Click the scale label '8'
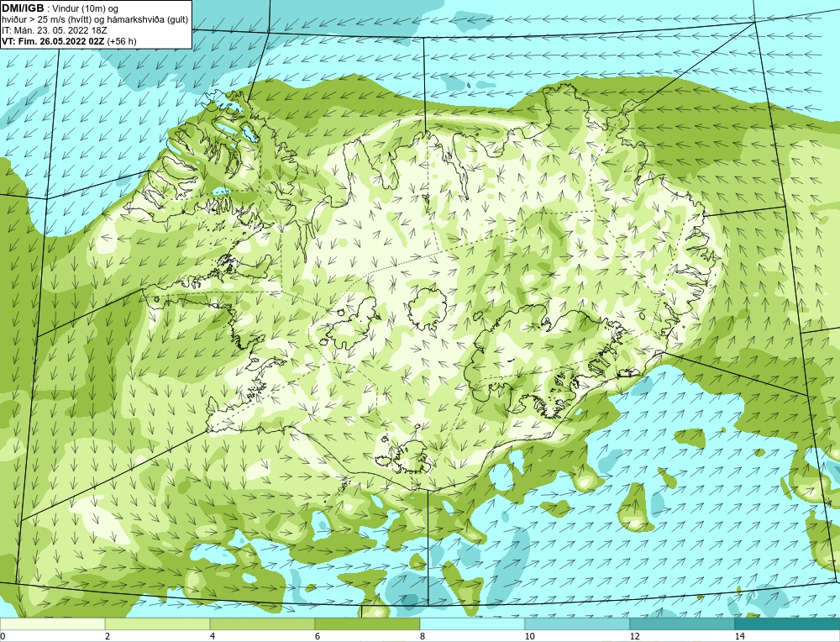The width and height of the screenshot is (840, 642). point(423,636)
